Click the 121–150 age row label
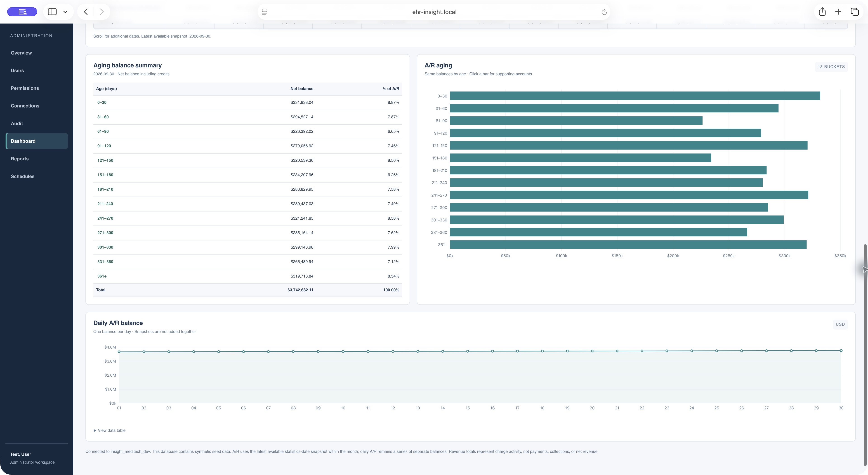This screenshot has height=475, width=868. 105,160
